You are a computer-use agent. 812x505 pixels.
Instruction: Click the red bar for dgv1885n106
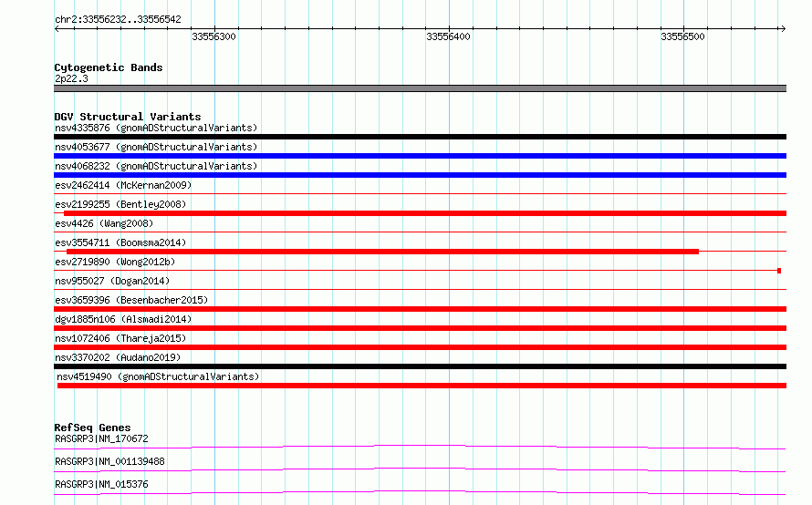(x=420, y=328)
